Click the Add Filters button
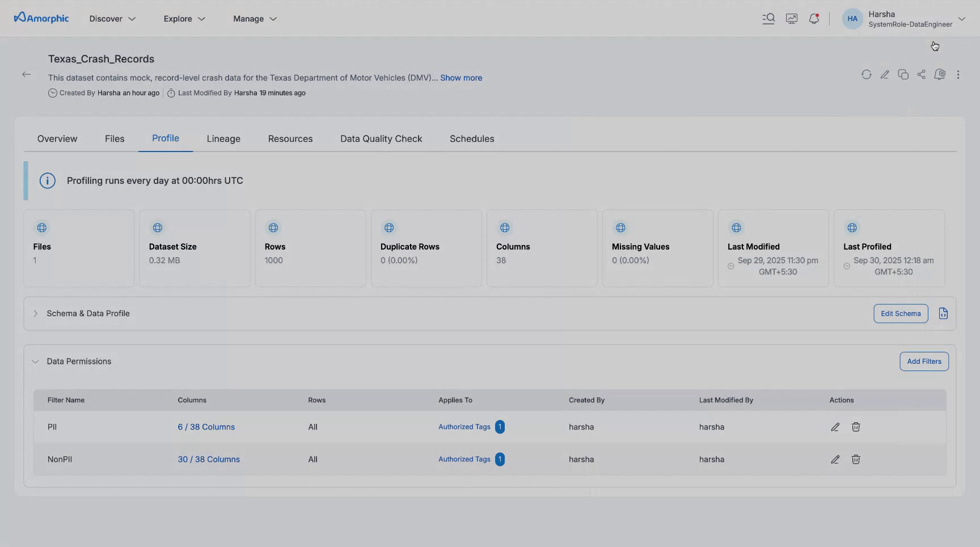This screenshot has height=547, width=980. pos(924,361)
